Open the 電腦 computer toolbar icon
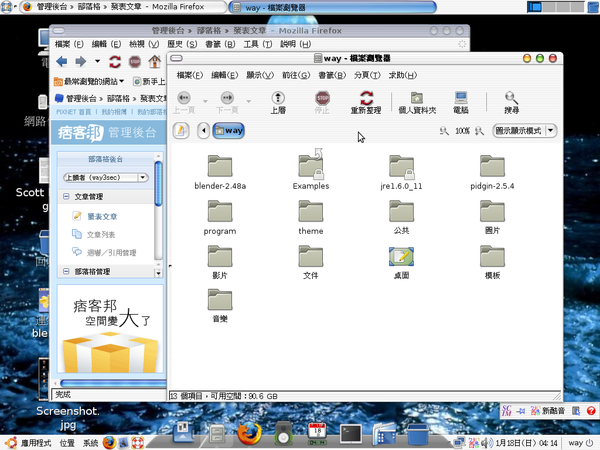Screen dimensions: 600x450 pyautogui.click(x=461, y=103)
